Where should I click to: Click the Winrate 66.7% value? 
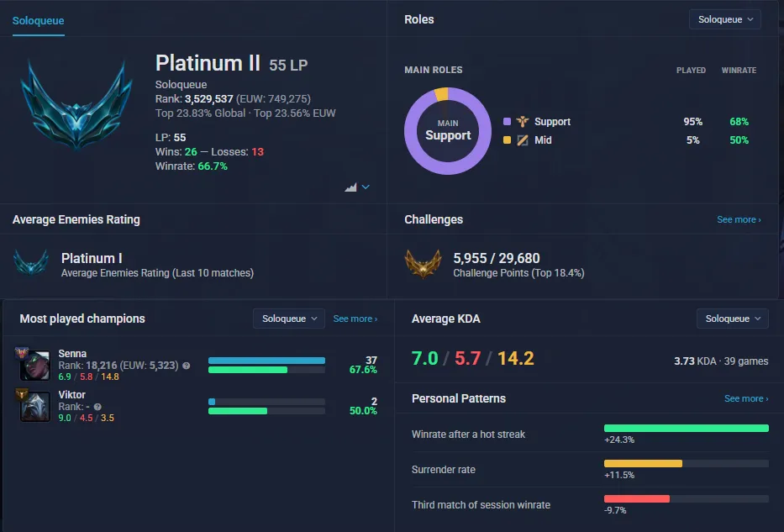click(x=213, y=166)
